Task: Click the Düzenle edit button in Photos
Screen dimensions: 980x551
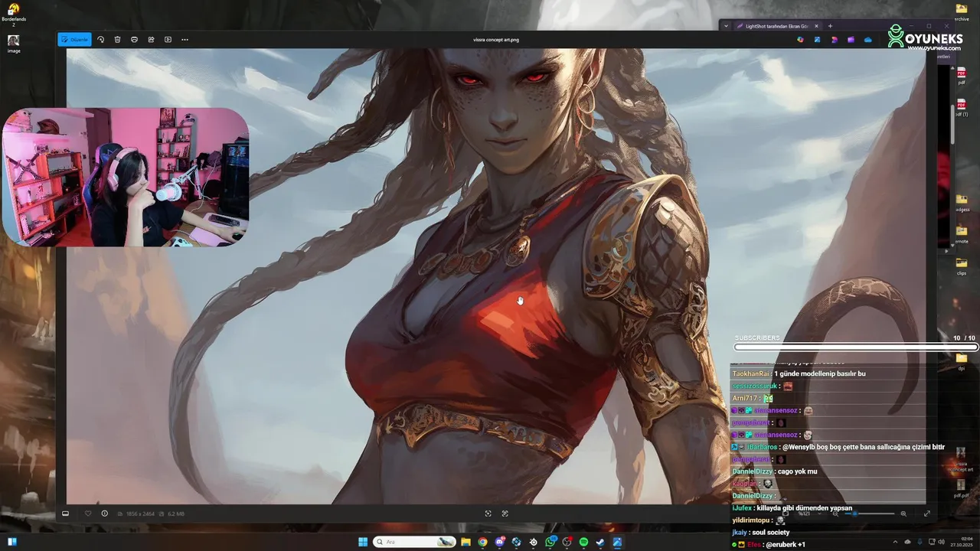Action: coord(75,39)
